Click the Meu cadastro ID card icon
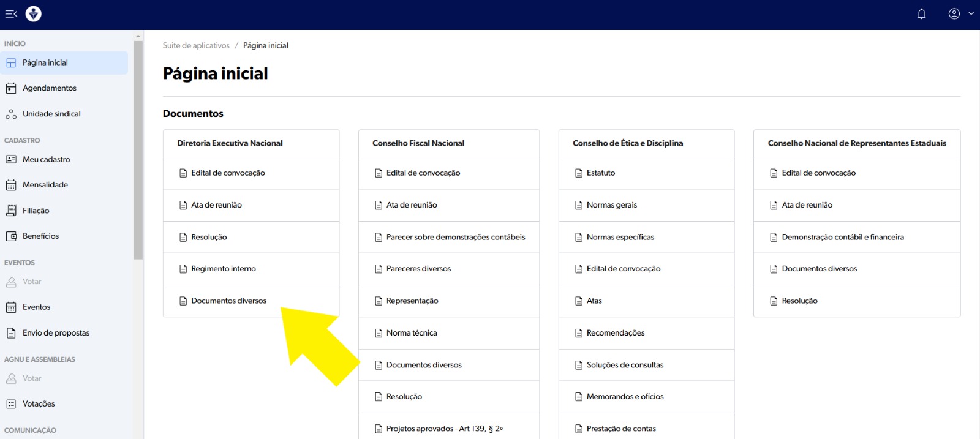The height and width of the screenshot is (439, 980). click(11, 160)
